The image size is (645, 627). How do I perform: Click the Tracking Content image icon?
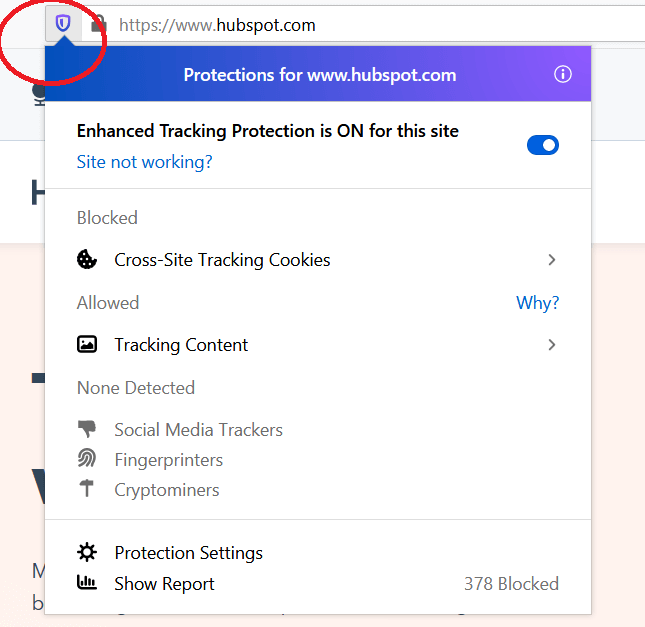[x=87, y=345]
